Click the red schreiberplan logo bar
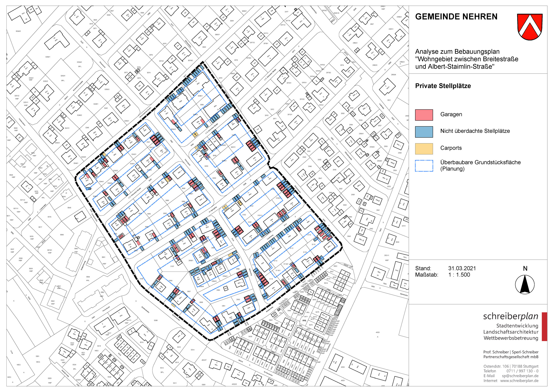554x392 pixels. pyautogui.click(x=545, y=327)
